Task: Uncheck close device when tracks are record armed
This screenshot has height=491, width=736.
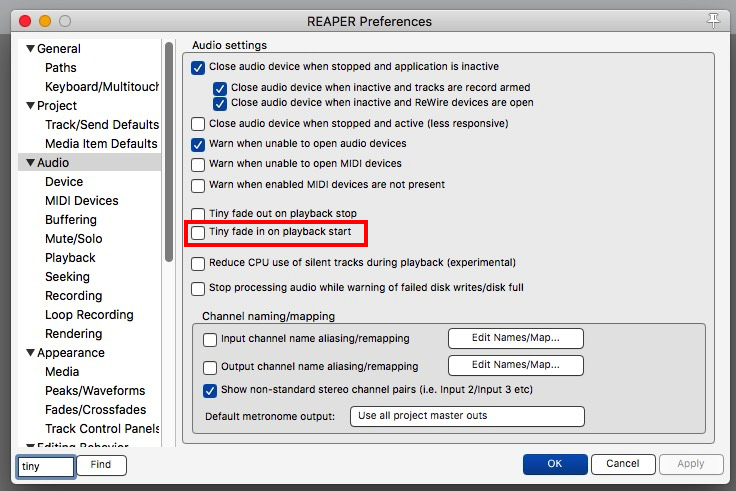Action: (220, 88)
